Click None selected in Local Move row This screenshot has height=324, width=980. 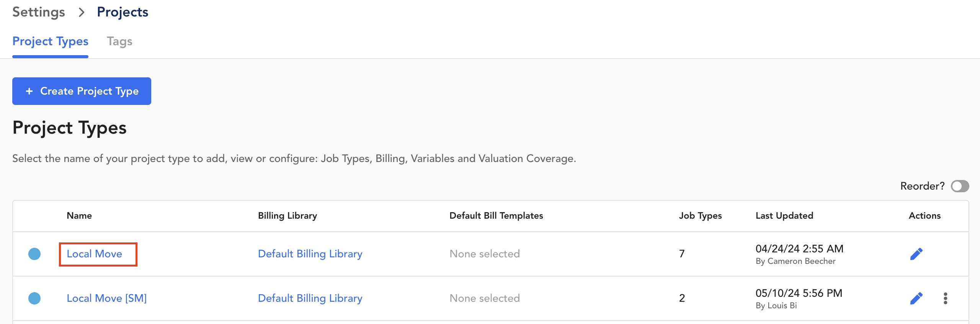[x=485, y=254]
